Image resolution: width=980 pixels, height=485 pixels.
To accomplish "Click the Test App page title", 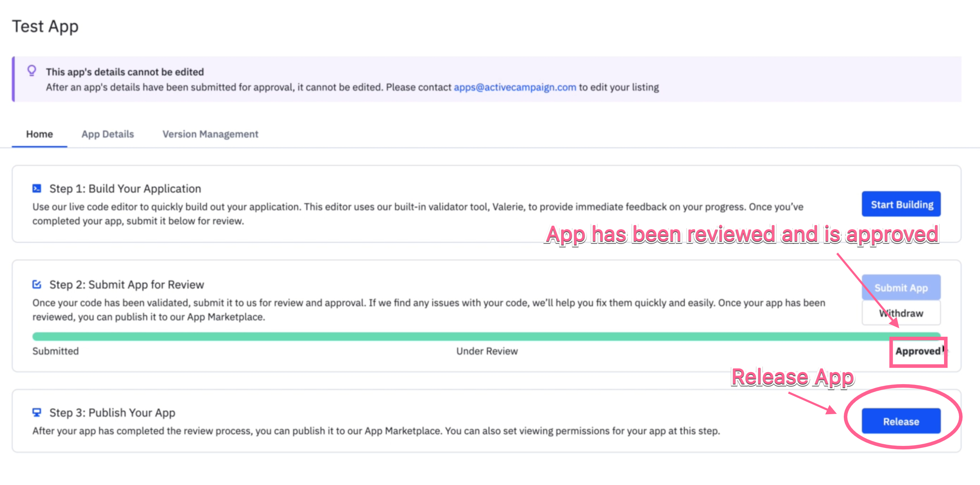I will pos(45,27).
